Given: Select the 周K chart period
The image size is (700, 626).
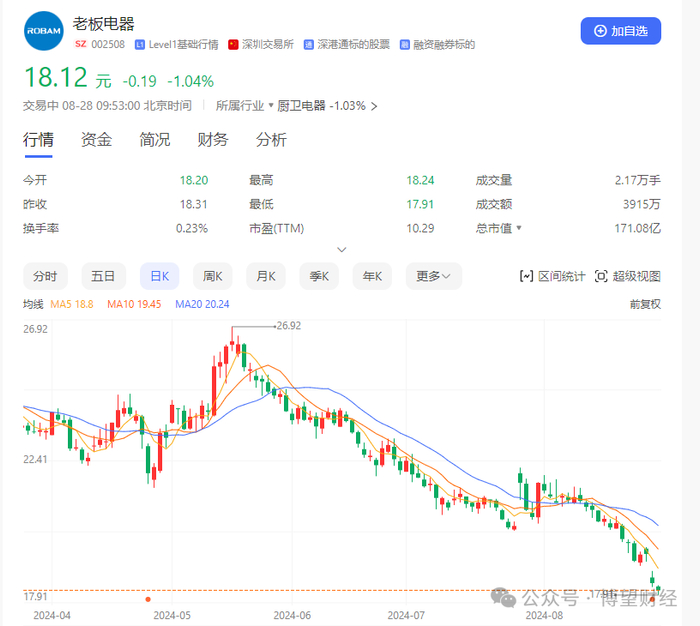Looking at the screenshot, I should click(x=212, y=276).
